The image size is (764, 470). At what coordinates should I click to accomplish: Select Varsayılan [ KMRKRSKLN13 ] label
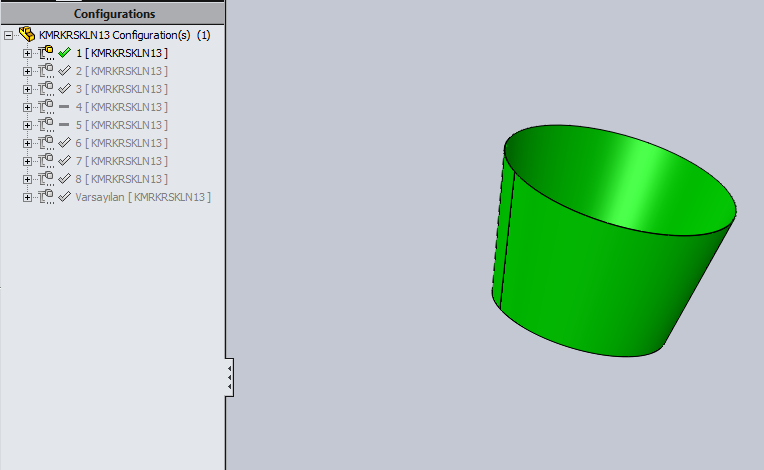click(x=143, y=197)
